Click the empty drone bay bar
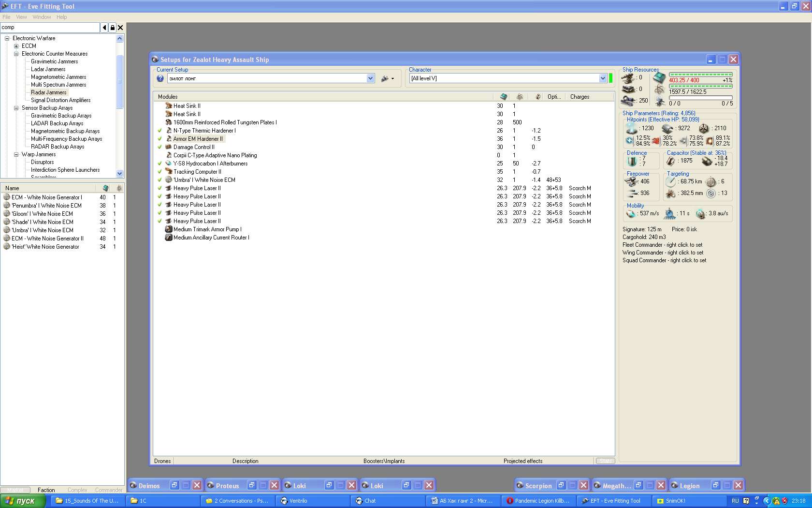The image size is (812, 508). pyautogui.click(x=700, y=98)
